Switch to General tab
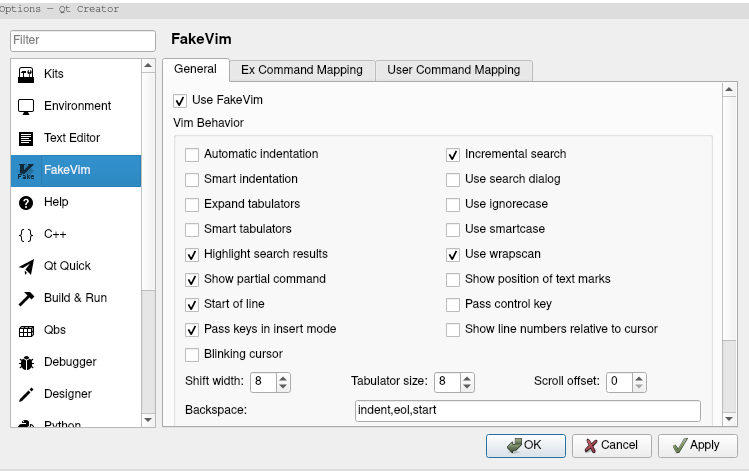Screen dimensions: 749x472 click(x=195, y=69)
